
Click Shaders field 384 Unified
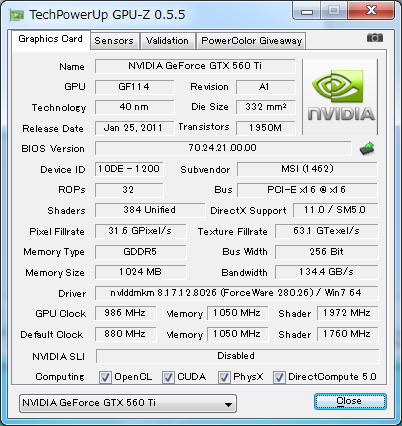coord(150,210)
